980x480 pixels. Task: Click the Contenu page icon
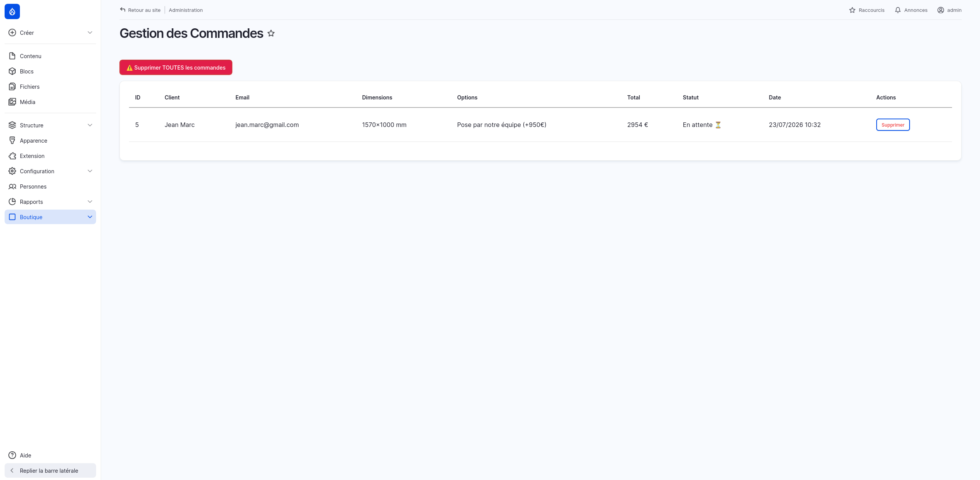(x=12, y=56)
